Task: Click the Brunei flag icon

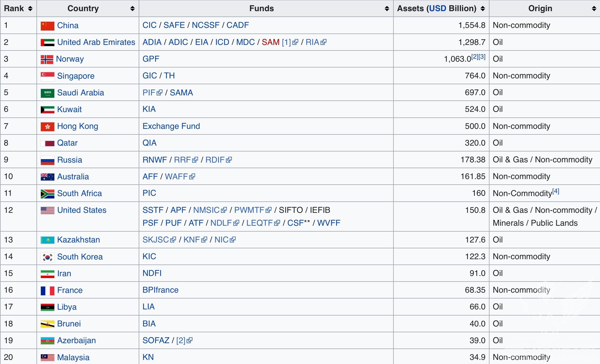Action: (x=47, y=324)
